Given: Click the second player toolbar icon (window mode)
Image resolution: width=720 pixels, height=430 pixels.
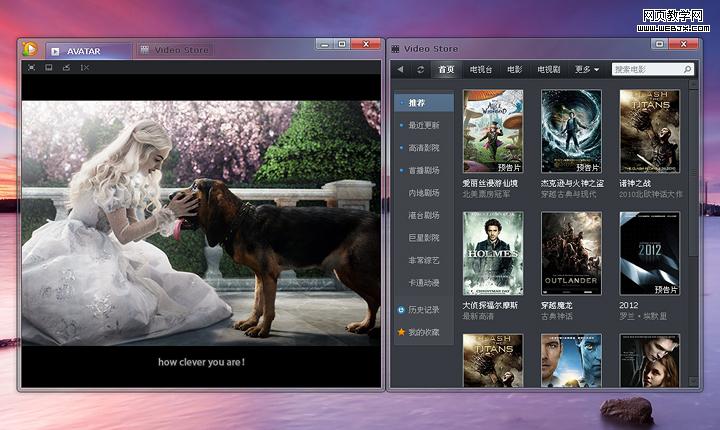Looking at the screenshot, I should tap(48, 68).
